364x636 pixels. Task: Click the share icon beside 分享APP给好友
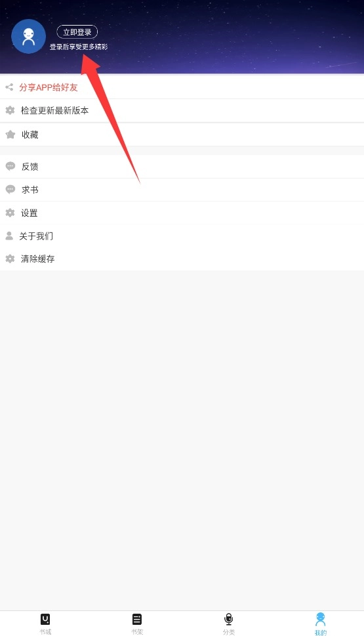[9, 87]
